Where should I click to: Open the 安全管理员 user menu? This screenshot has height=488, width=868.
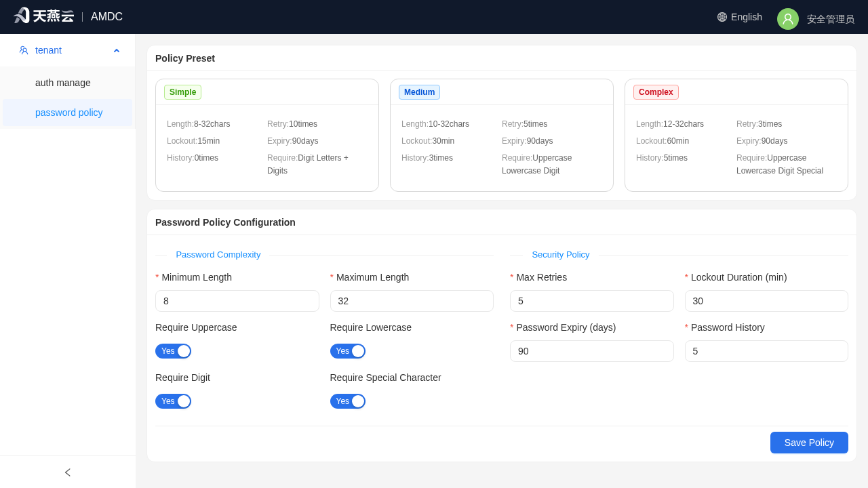(831, 19)
